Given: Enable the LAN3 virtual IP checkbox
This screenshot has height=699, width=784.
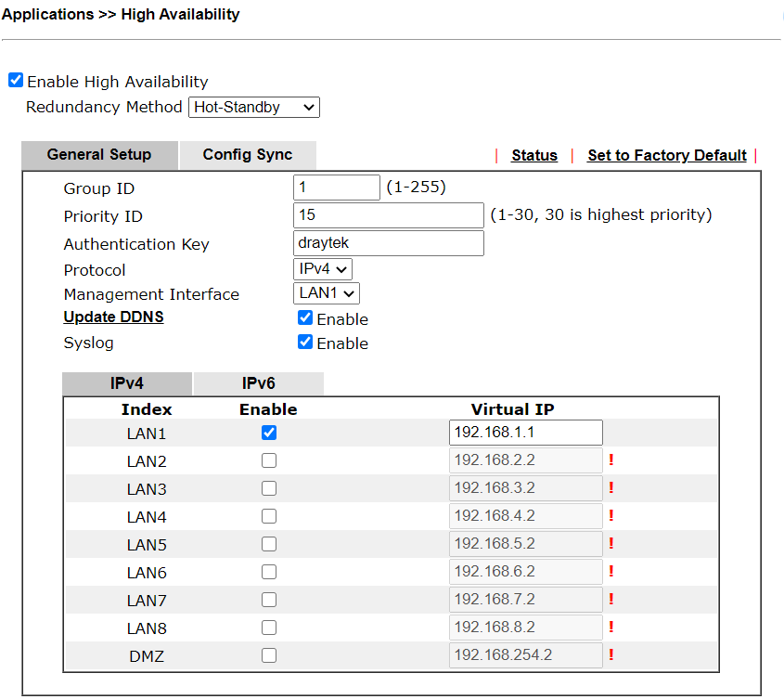Looking at the screenshot, I should coord(269,488).
